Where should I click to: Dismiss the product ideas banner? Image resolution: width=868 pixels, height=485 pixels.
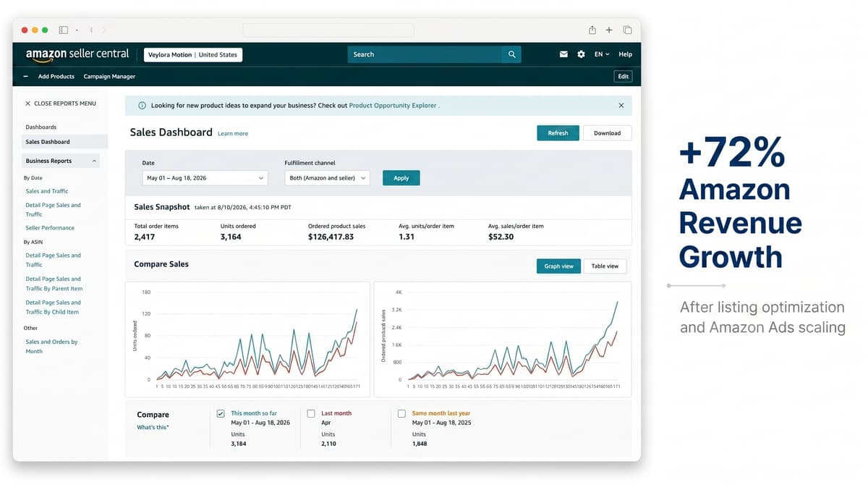(621, 106)
